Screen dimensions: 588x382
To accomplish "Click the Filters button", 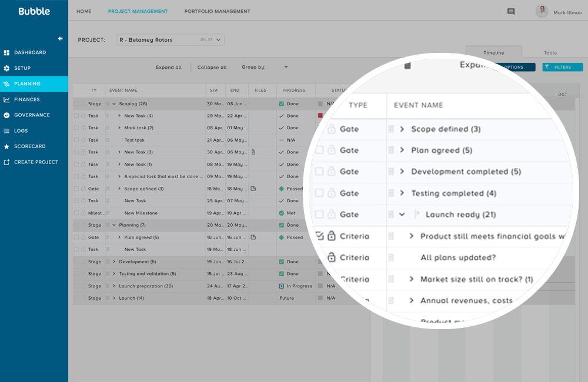I will (x=563, y=67).
